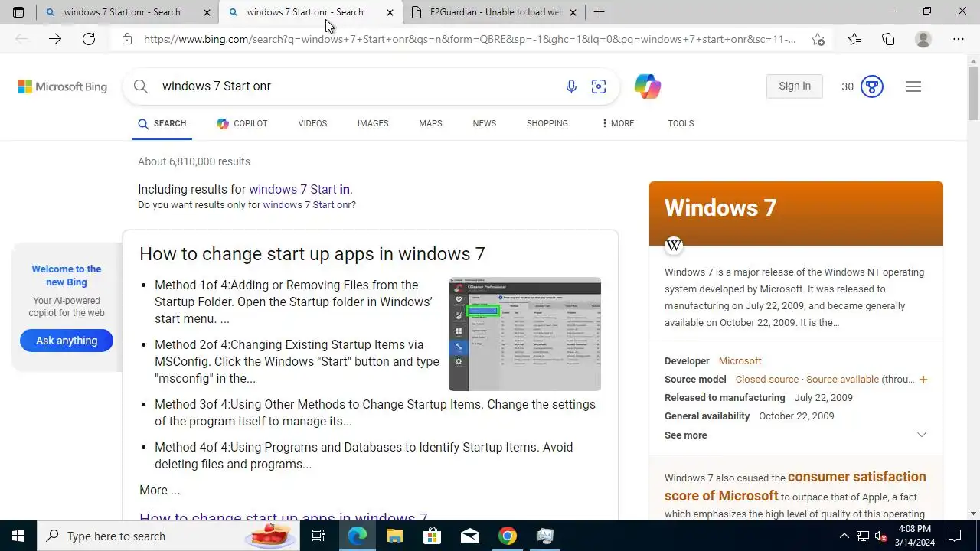
Task: Open the browser profile avatar
Action: [923, 39]
